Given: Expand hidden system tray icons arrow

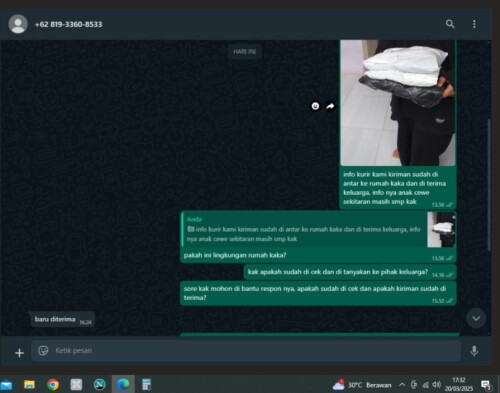Looking at the screenshot, I should (402, 385).
